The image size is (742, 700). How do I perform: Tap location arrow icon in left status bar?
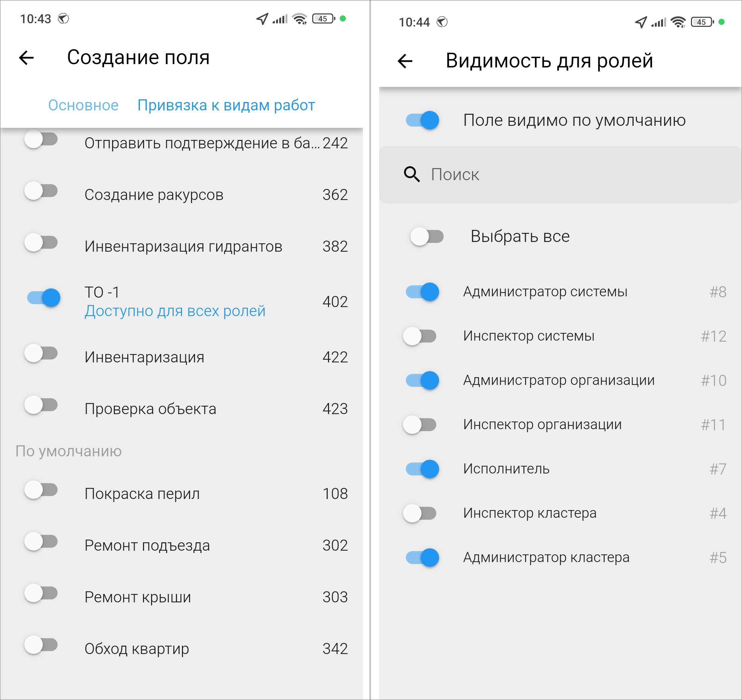tap(263, 19)
